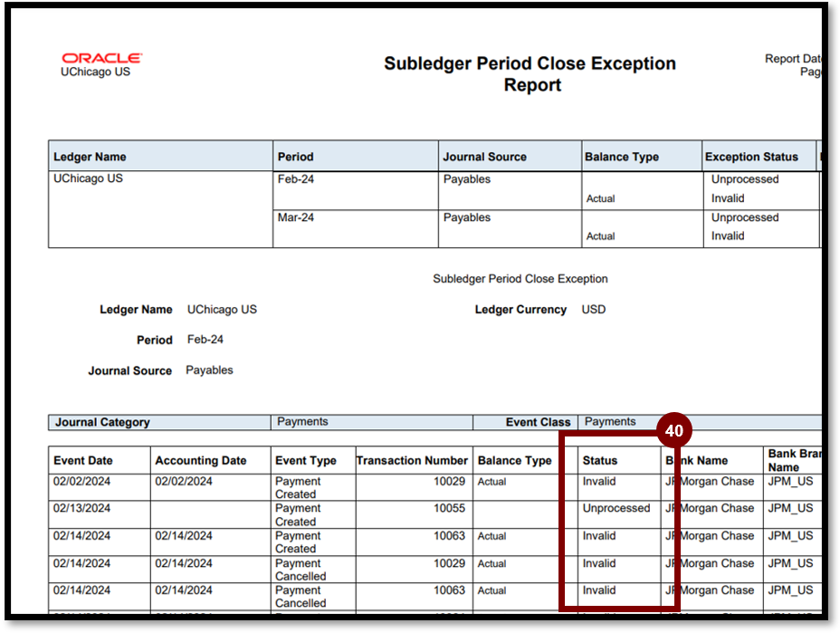Screen dimensions: 840x633
Task: Click the Event Type column header
Action: click(306, 460)
